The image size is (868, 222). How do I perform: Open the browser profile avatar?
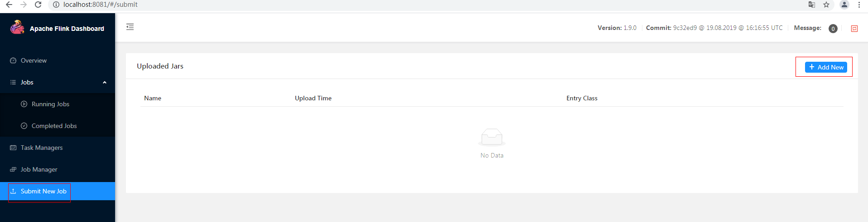844,5
